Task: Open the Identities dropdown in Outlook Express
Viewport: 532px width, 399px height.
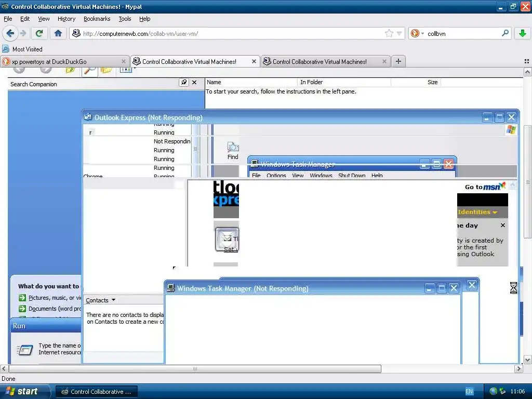Action: click(x=477, y=212)
